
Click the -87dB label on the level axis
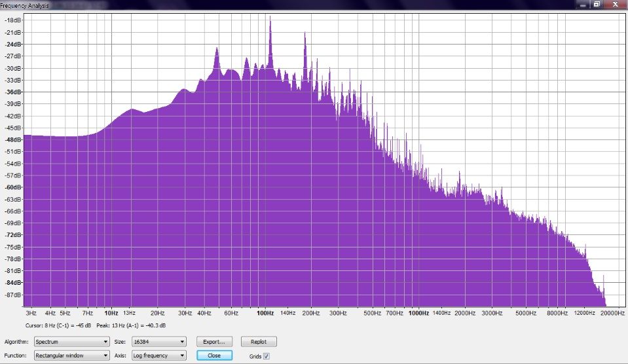pos(12,295)
